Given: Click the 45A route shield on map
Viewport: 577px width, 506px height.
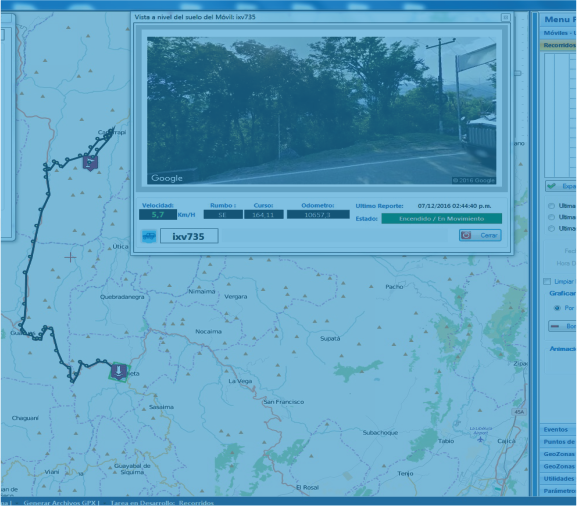Looking at the screenshot, I should [519, 412].
